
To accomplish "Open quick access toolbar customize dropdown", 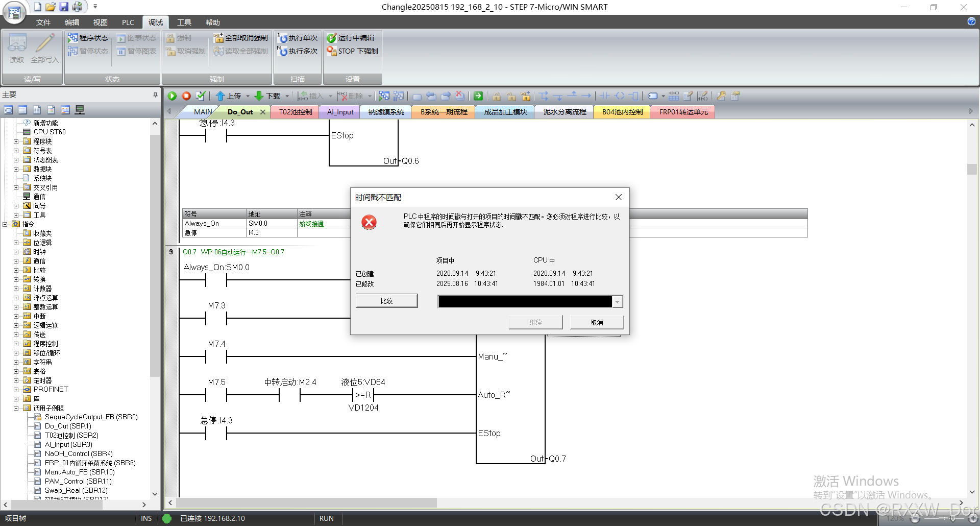I will tap(95, 7).
